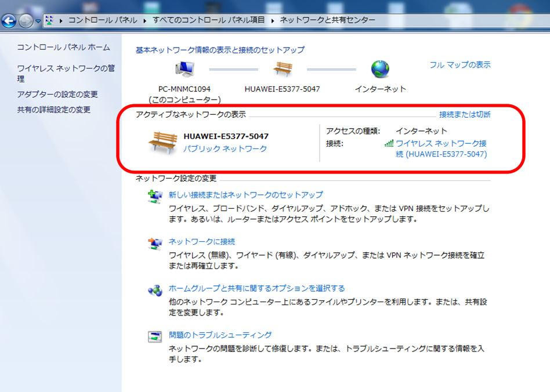550x392 pixels.
Task: Click the large bench icon for active network
Action: 163,142
